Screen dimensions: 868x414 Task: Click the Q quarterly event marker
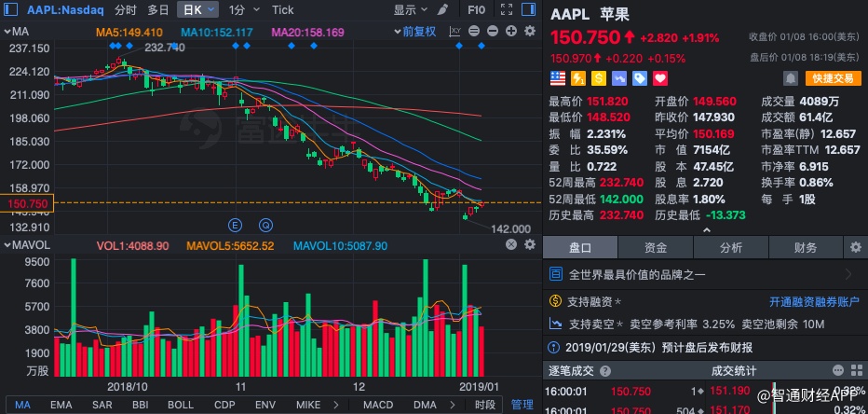[266, 225]
